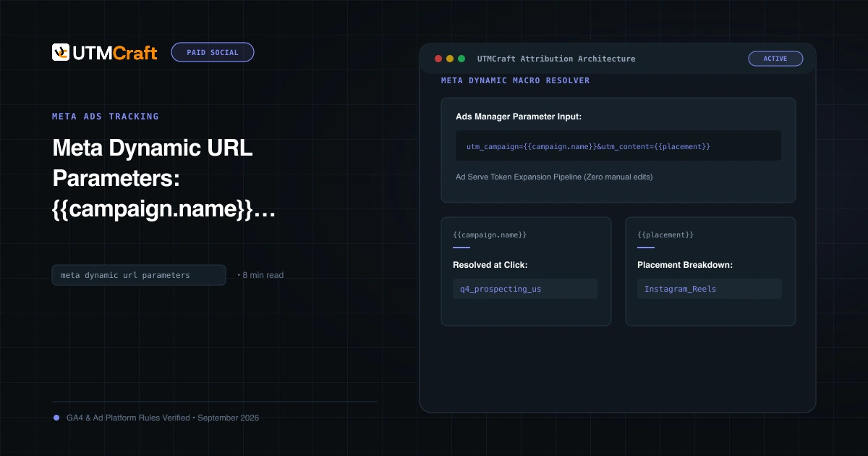868x456 pixels.
Task: Click the META DYNAMIC MACRO RESOLVER heading
Action: pos(516,80)
